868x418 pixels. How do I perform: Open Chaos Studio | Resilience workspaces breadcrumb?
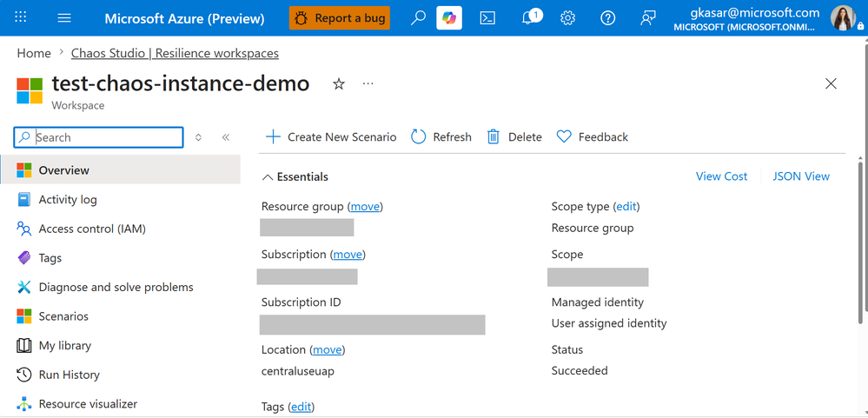click(x=175, y=53)
